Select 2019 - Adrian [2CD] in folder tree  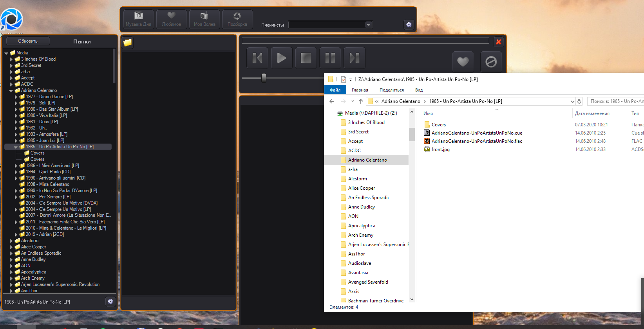[x=45, y=234]
